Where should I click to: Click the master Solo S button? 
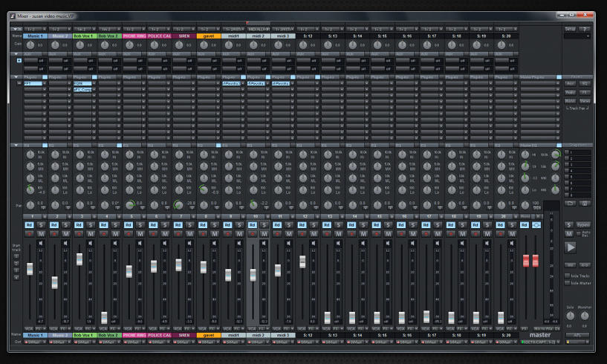[x=568, y=225]
